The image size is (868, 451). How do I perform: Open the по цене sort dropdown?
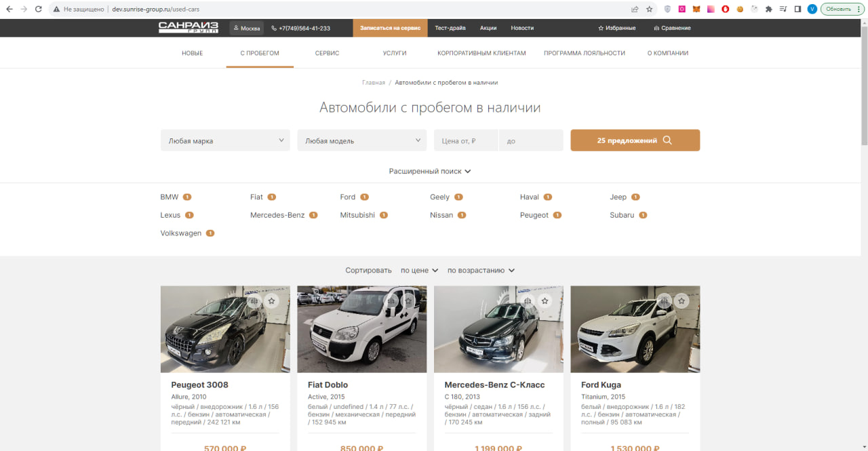(x=419, y=270)
